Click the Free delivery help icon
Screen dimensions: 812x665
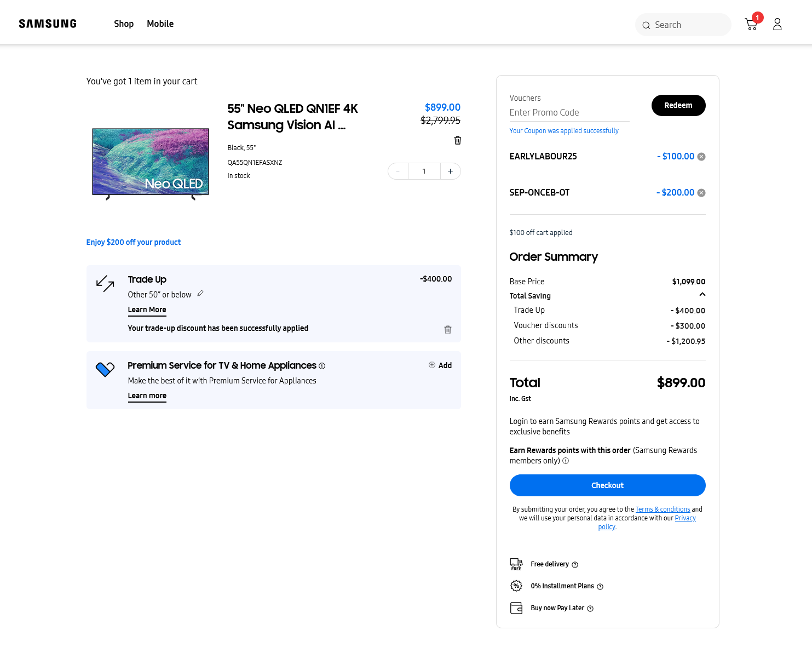click(575, 565)
